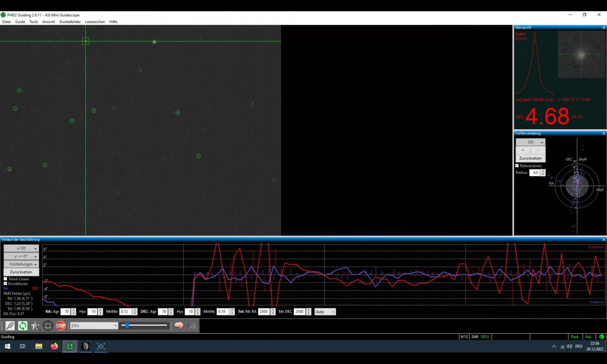This screenshot has height=364, width=607.
Task: Click the volume speaker tray icon
Action: (569, 346)
